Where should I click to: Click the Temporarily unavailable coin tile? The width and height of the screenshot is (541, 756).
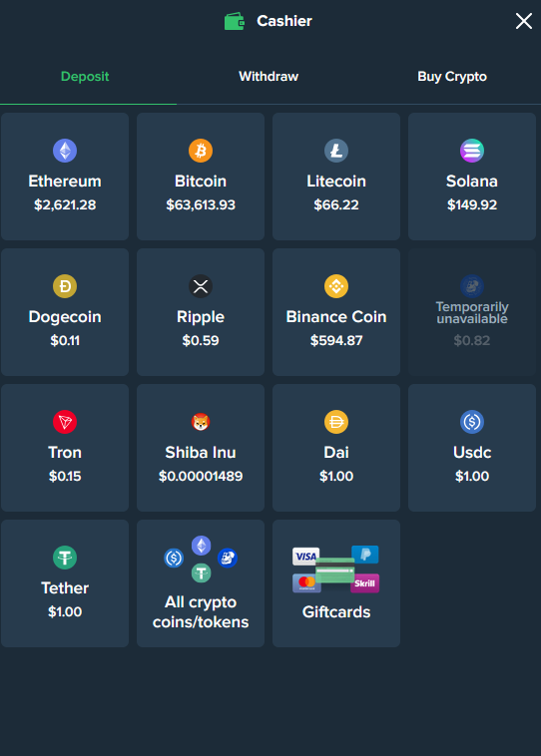point(472,312)
